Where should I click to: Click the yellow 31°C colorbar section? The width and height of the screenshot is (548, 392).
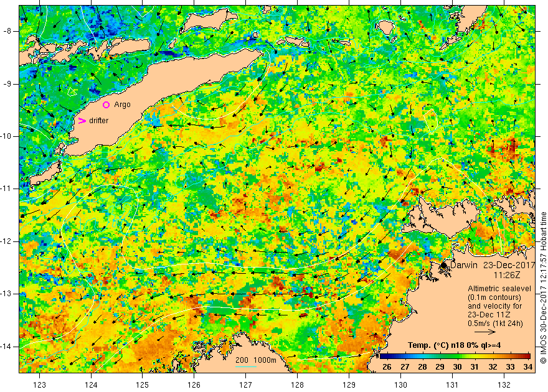tap(475, 357)
